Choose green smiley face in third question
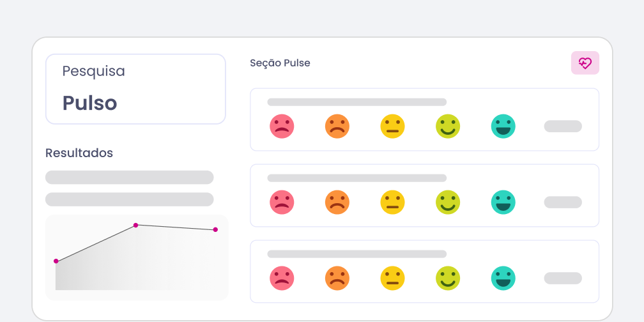The width and height of the screenshot is (644, 322). click(x=448, y=278)
